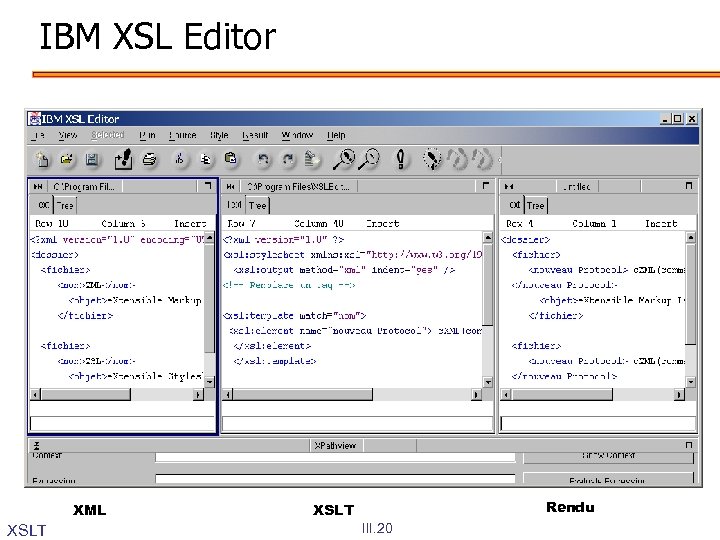
Task: Click the horizontal scrollbar of XSLT pane
Action: click(x=353, y=394)
